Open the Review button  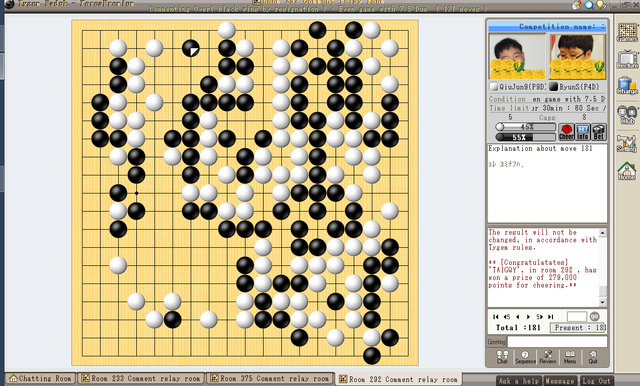pyautogui.click(x=548, y=357)
